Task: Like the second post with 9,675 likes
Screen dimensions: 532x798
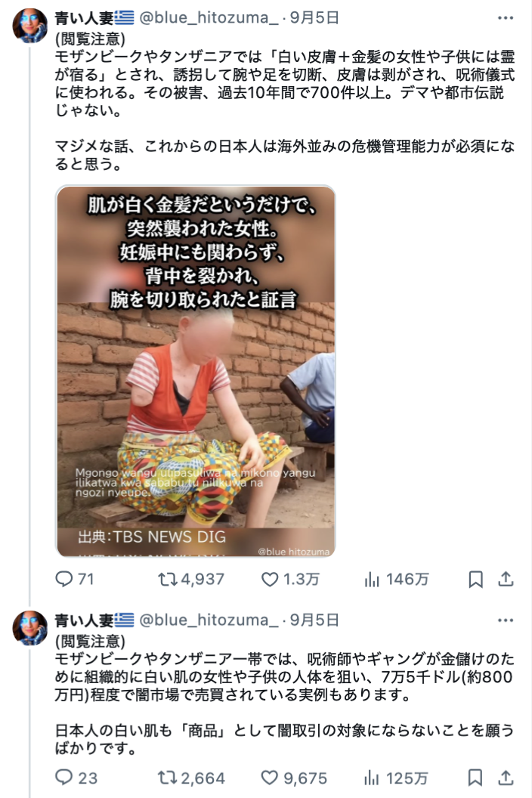Action: click(294, 778)
